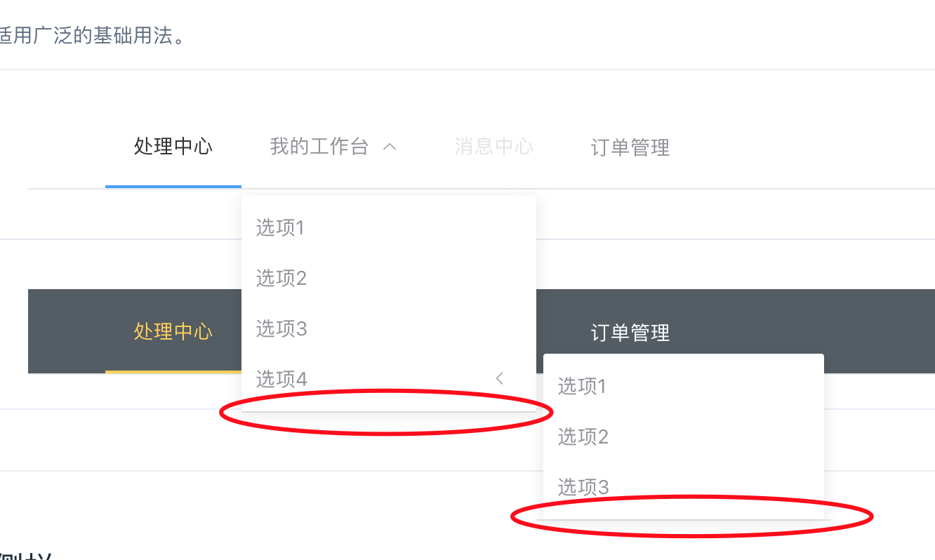Expand 选项4 in the 我的工作台 dropdown
Viewport: 935px width, 560px height.
click(389, 379)
